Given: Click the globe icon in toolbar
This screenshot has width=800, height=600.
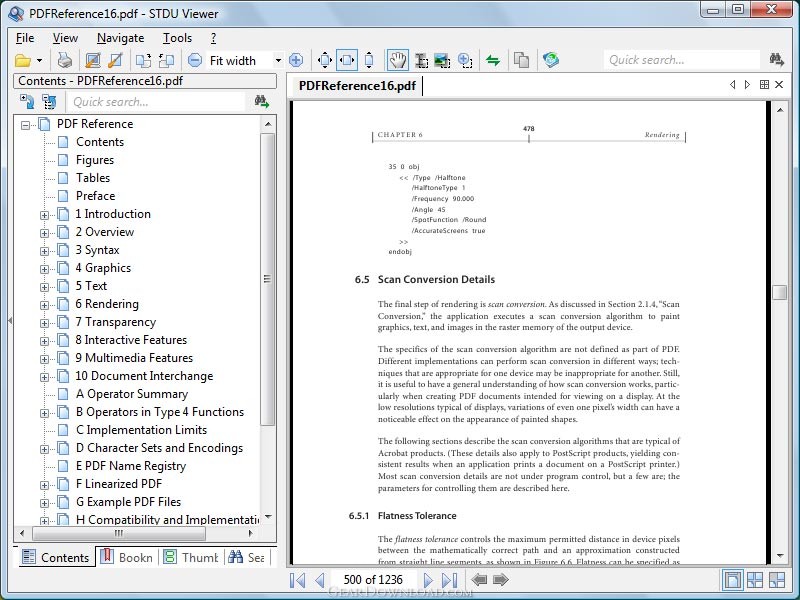Looking at the screenshot, I should point(551,60).
